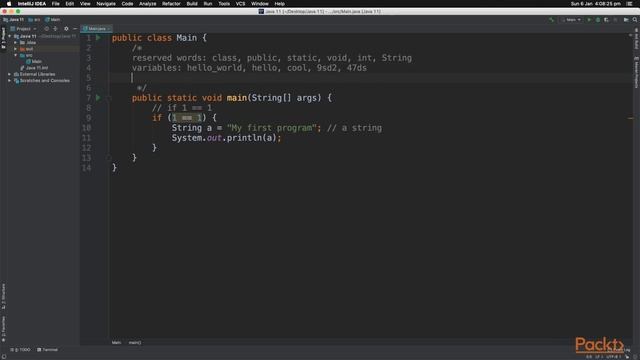The height and width of the screenshot is (360, 640).
Task: Open the Build menu
Action: coord(192,4)
